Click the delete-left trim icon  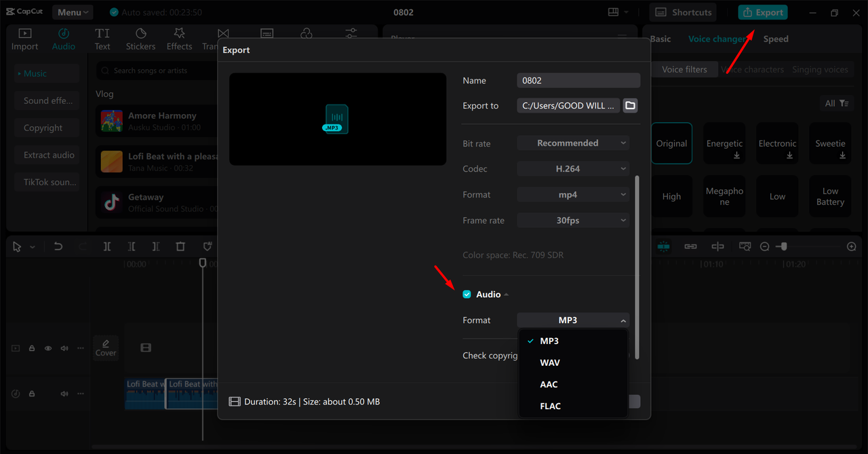pos(132,246)
